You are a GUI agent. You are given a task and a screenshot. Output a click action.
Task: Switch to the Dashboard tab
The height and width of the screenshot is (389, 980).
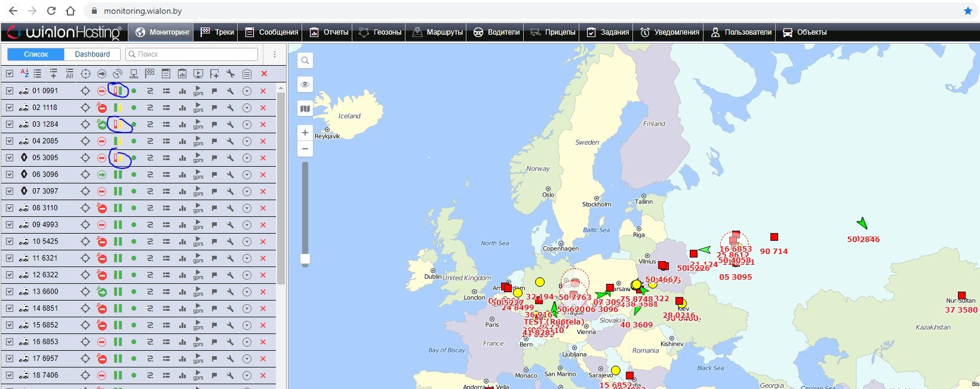[x=92, y=54]
